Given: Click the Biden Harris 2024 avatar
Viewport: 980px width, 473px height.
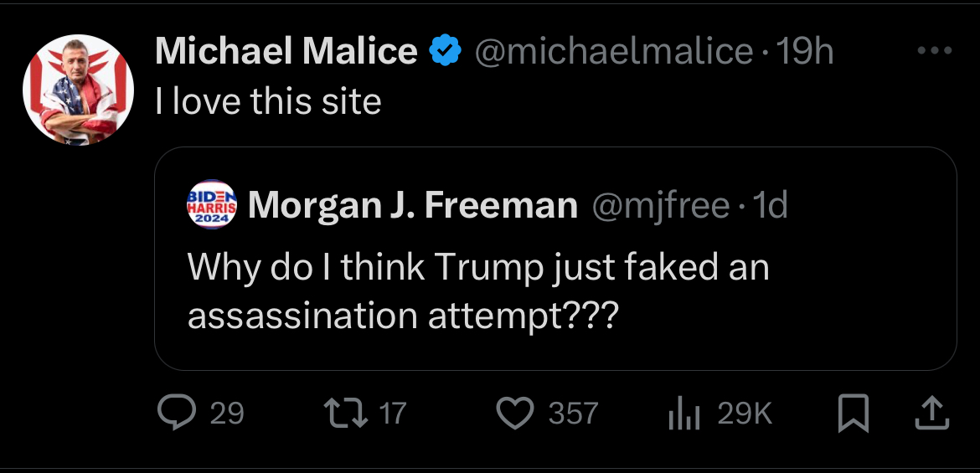Looking at the screenshot, I should pos(213,204).
